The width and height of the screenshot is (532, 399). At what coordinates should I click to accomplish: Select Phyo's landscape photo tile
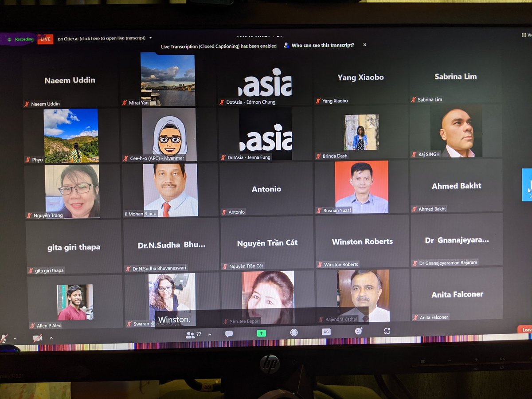coord(71,136)
